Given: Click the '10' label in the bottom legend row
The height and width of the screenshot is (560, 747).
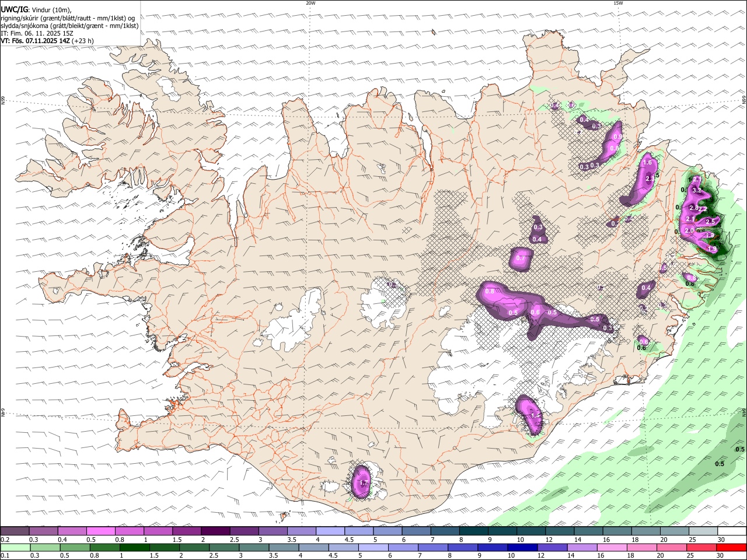Looking at the screenshot, I should click(511, 556).
